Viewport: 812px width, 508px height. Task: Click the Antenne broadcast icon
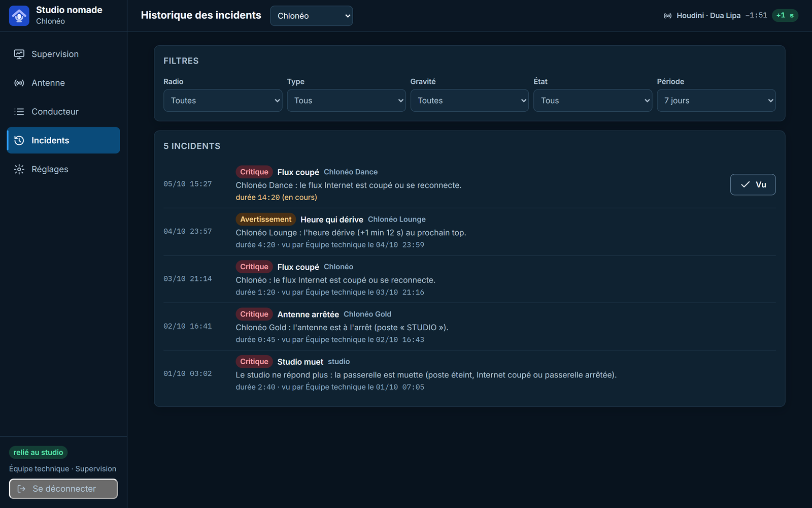[19, 83]
